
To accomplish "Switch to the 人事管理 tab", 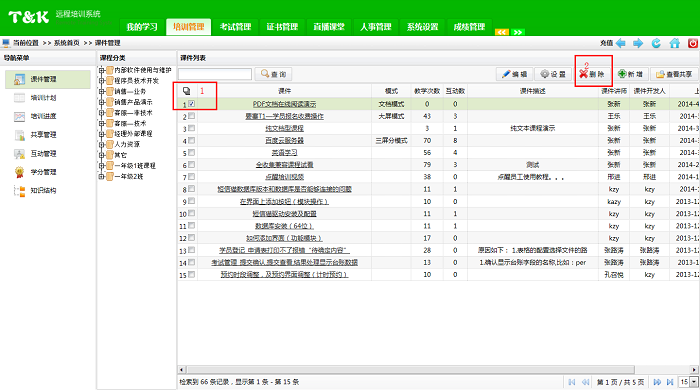I will (x=376, y=27).
